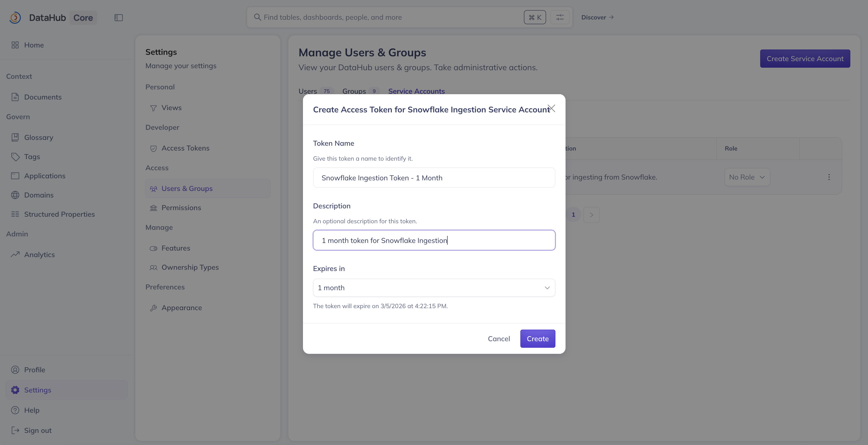Open the service account row actions menu
868x445 pixels.
point(829,177)
